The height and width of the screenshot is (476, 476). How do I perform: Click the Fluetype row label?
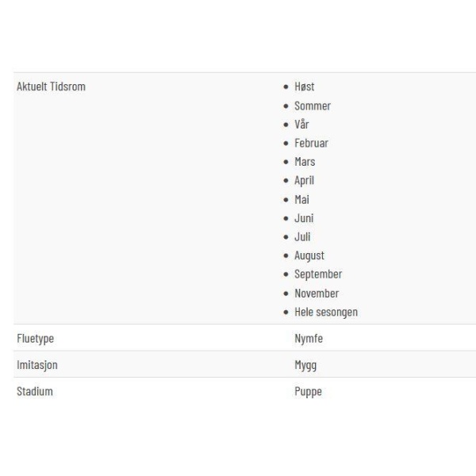[35, 339]
